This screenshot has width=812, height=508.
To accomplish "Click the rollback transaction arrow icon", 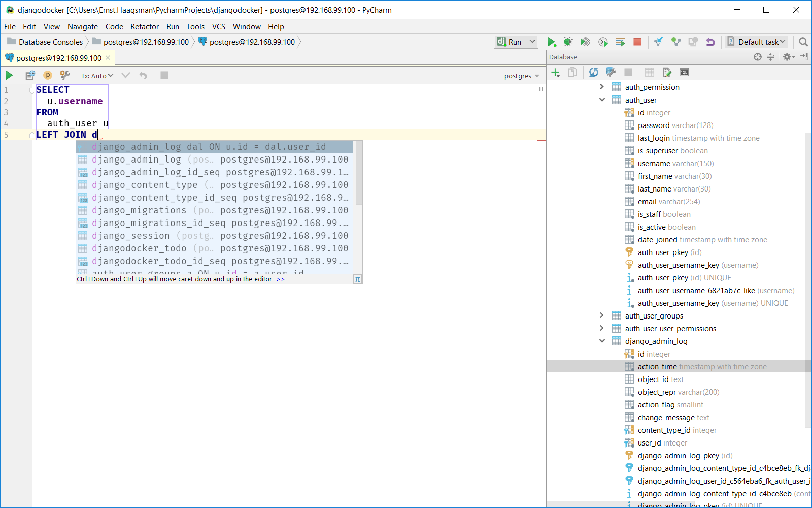I will (x=143, y=75).
